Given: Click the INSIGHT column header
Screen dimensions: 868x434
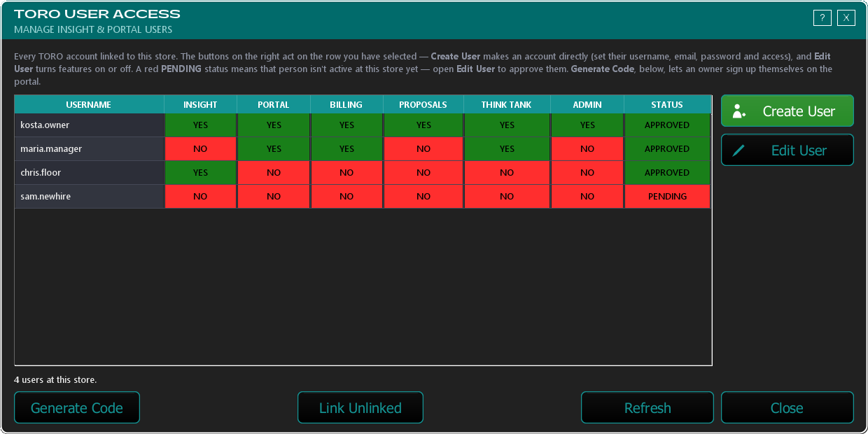Looking at the screenshot, I should click(x=200, y=104).
